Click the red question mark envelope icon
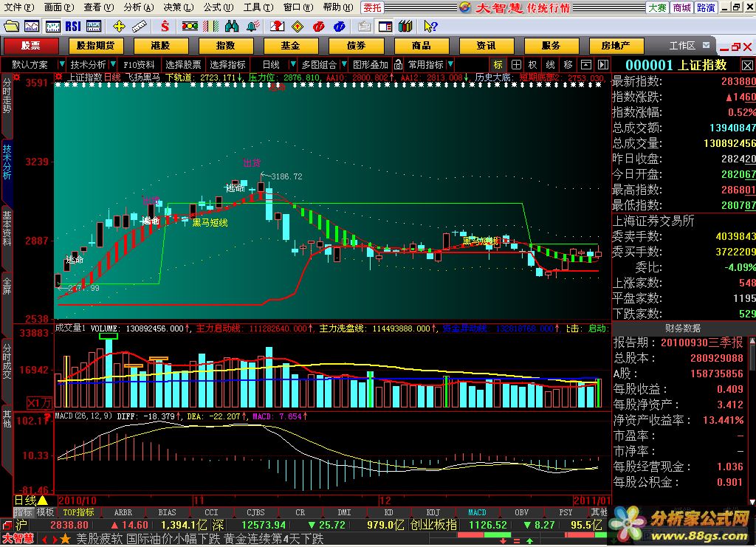 coord(278,26)
